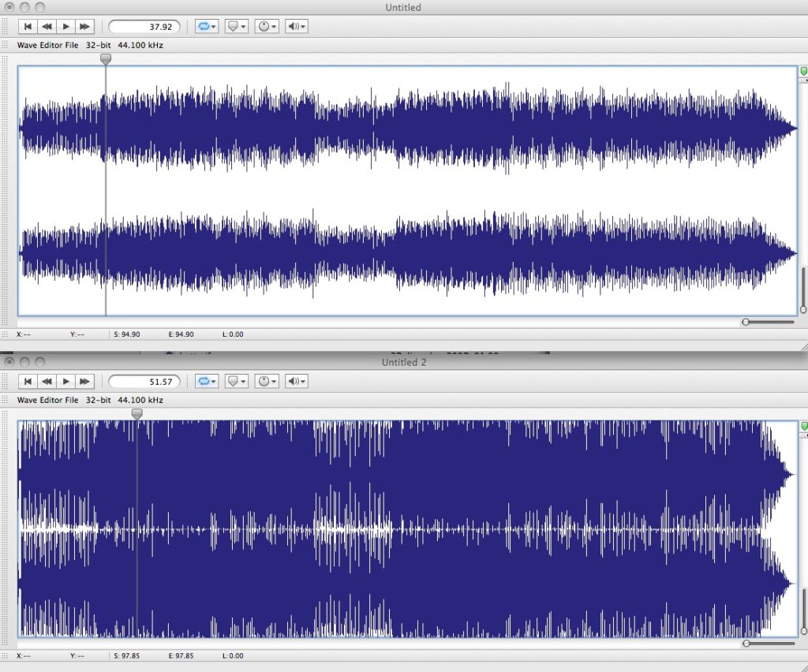Viewport: 808px width, 672px height.
Task: Click horizontal zoom slider in Untitled window
Action: 769,322
